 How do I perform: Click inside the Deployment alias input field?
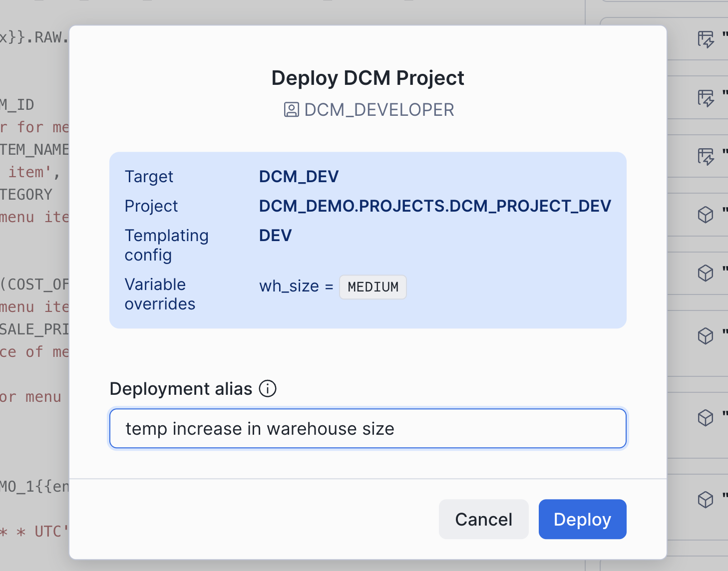click(x=367, y=428)
